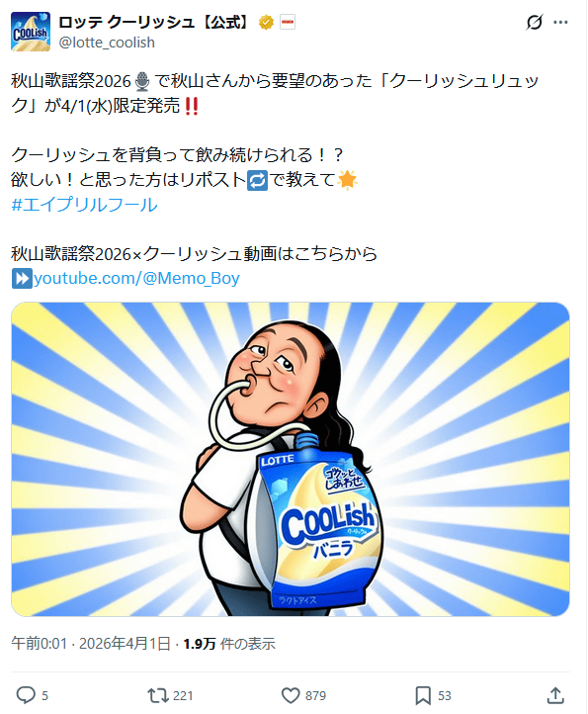This screenshot has width=588, height=714.
Task: Click the 221 repost count number
Action: (x=183, y=696)
